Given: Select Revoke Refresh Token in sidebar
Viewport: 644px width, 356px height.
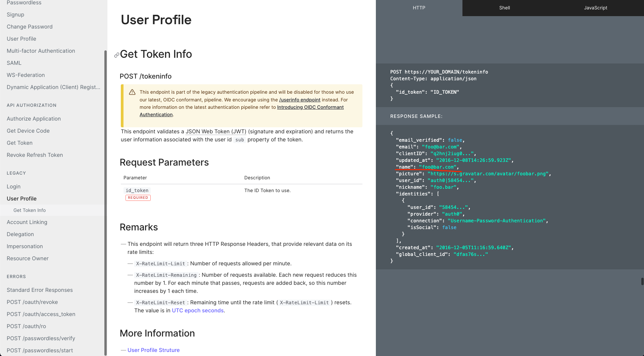Looking at the screenshot, I should (x=35, y=155).
